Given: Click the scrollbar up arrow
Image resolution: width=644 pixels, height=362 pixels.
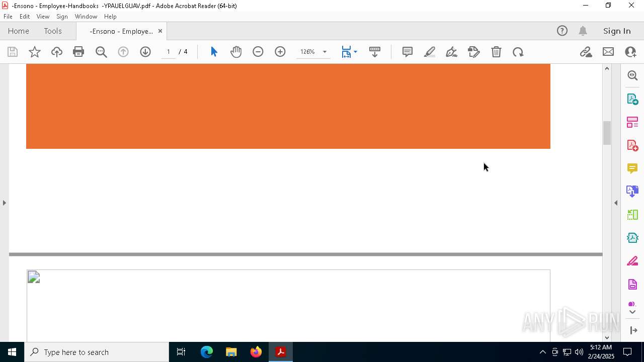Looking at the screenshot, I should [607, 68].
